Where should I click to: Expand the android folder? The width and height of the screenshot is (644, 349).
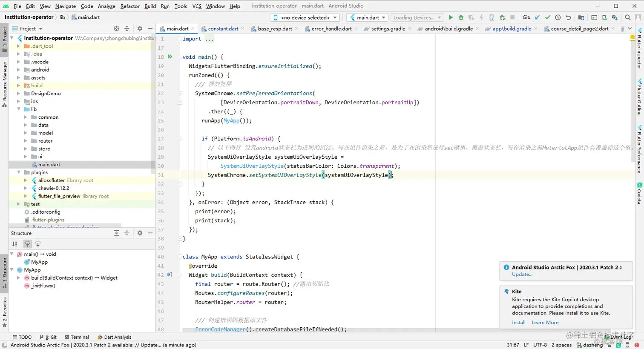19,70
